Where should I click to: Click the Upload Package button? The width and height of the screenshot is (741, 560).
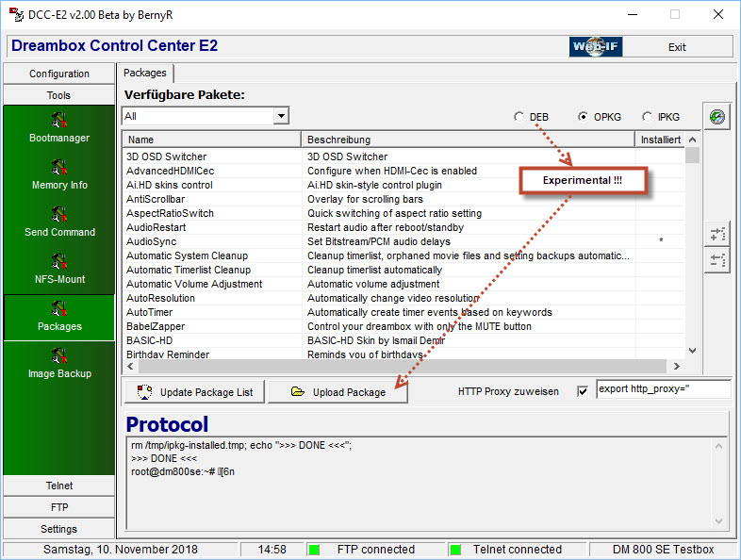click(x=338, y=392)
